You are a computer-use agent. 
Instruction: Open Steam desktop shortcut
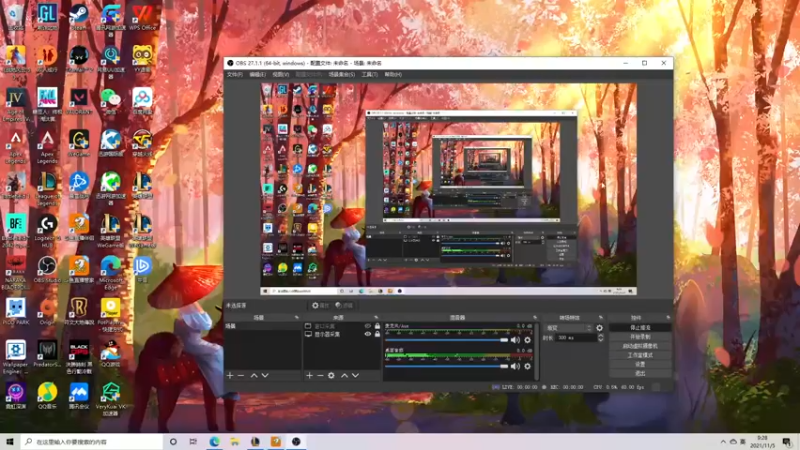[x=79, y=16]
